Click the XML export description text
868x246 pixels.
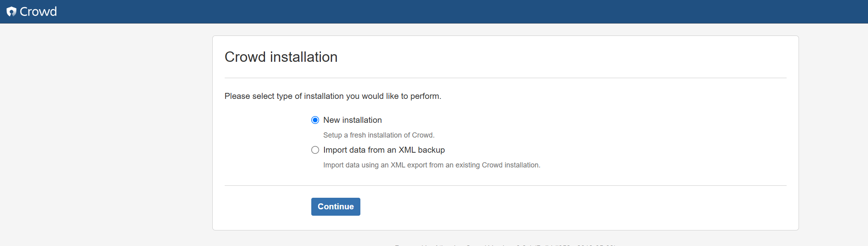pos(431,165)
